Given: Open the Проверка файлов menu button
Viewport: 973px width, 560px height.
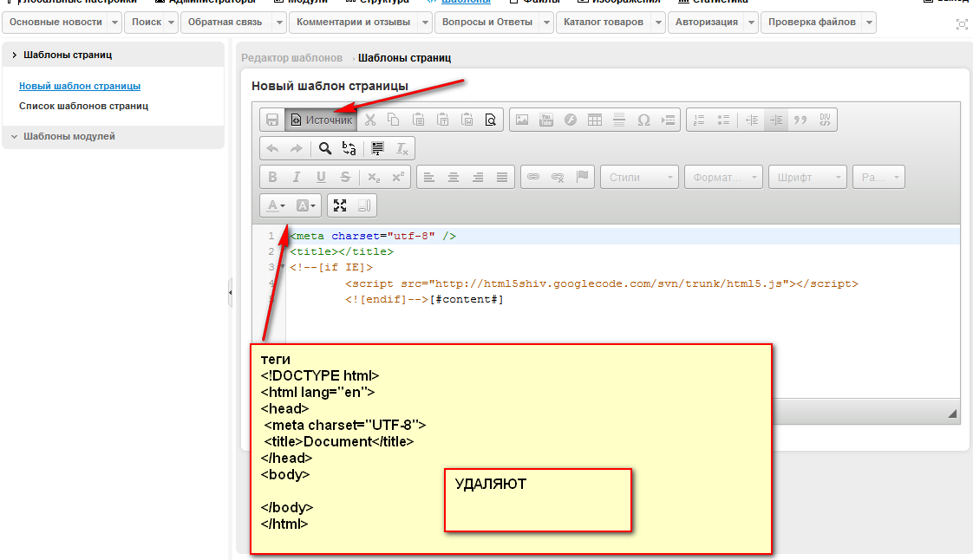Looking at the screenshot, I should [812, 23].
